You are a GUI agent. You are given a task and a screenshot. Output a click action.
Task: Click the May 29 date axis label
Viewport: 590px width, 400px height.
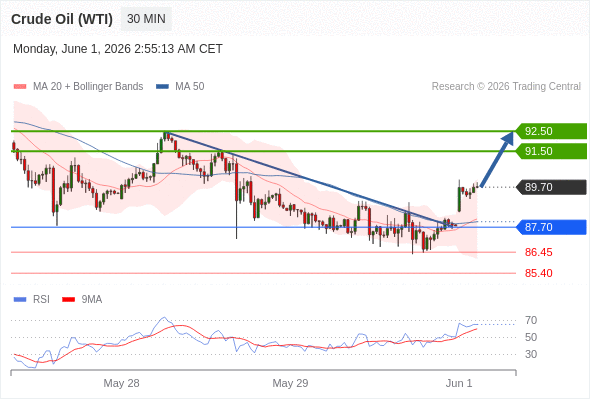[x=290, y=383]
